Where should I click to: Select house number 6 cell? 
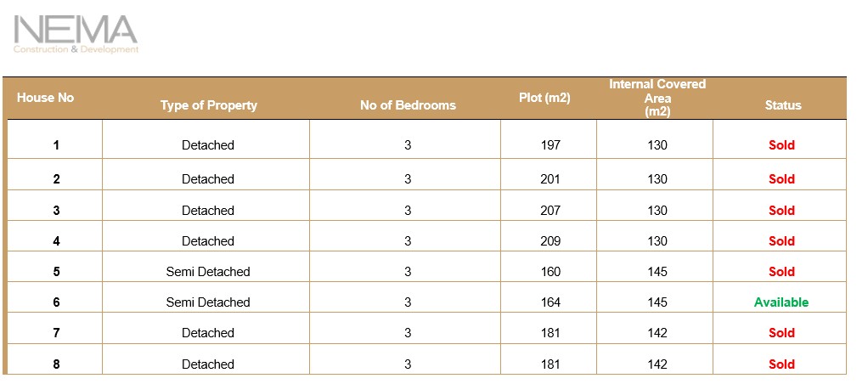[x=56, y=302]
